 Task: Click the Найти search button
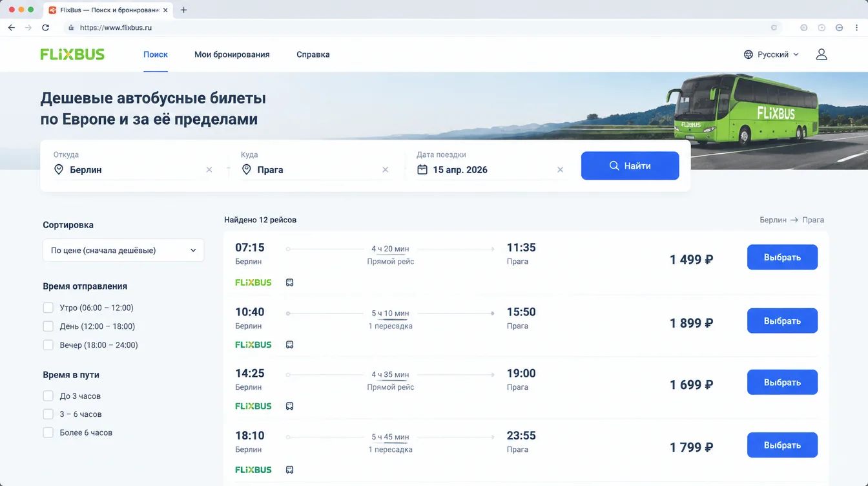click(630, 166)
